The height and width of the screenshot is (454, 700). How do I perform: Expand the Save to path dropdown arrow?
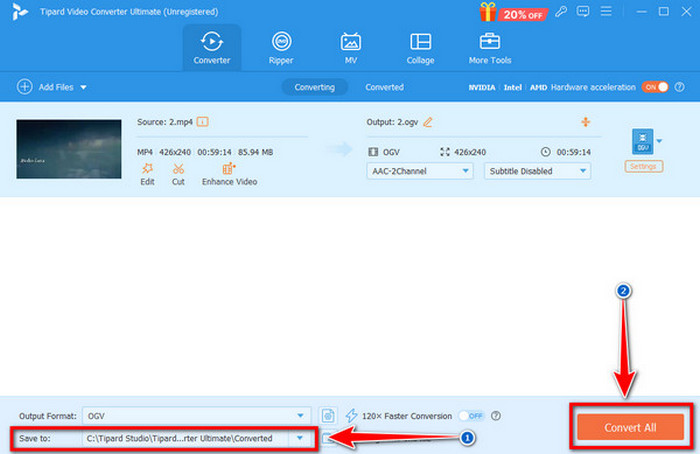click(300, 438)
